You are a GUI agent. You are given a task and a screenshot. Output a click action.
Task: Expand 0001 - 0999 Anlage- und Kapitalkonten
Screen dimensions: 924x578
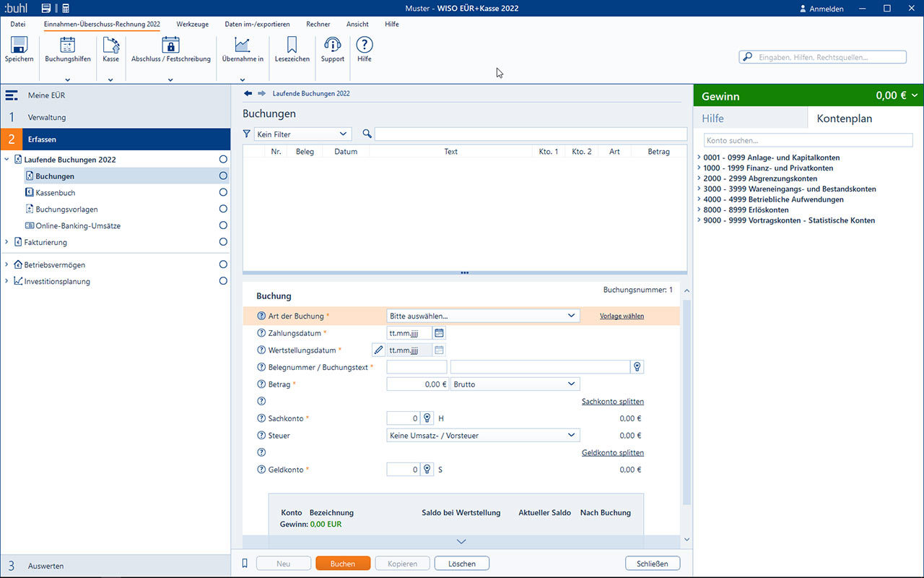coord(699,158)
